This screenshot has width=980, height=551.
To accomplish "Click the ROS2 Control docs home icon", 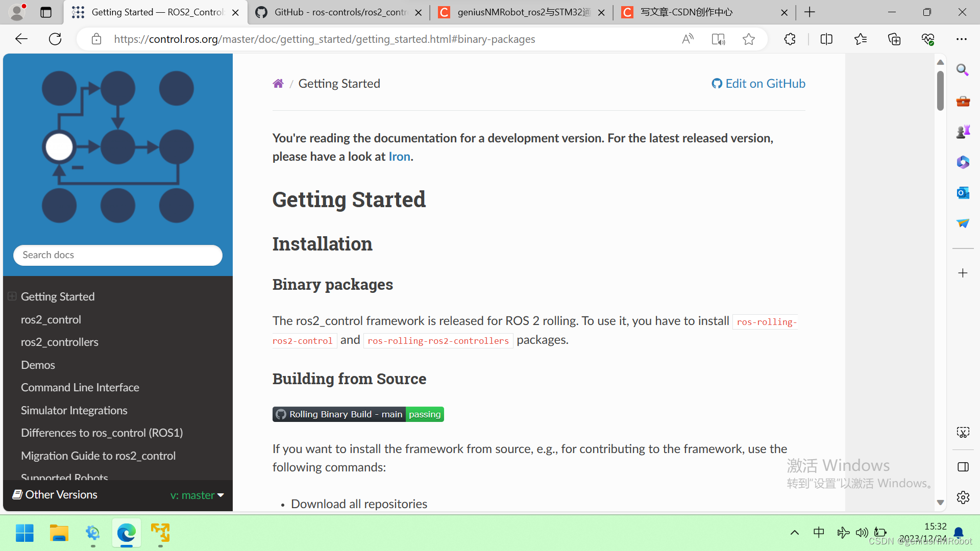I will pyautogui.click(x=278, y=83).
